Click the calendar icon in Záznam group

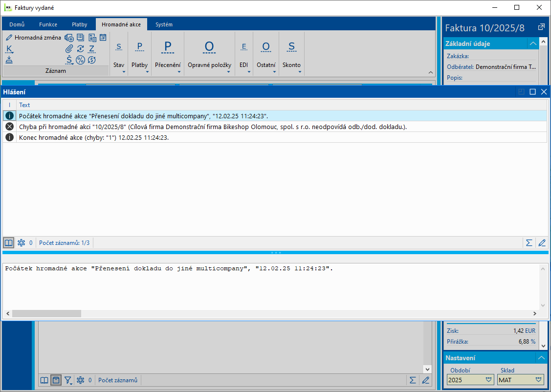pyautogui.click(x=103, y=37)
